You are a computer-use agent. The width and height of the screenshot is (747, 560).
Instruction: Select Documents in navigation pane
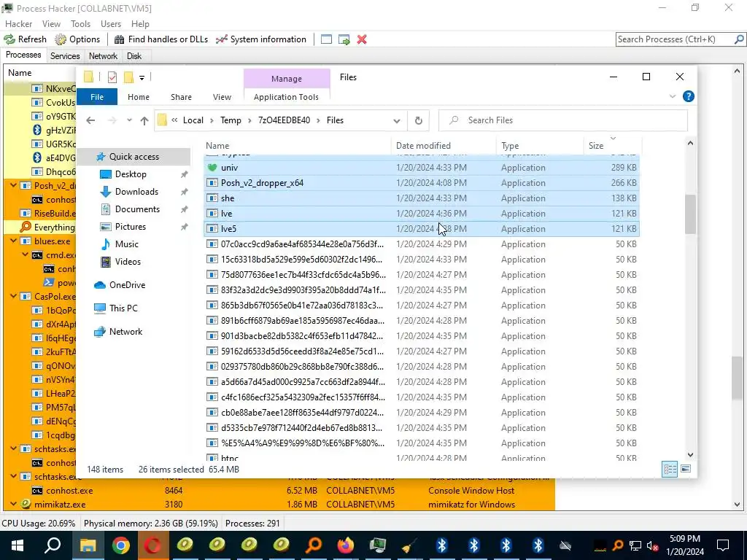(x=137, y=209)
